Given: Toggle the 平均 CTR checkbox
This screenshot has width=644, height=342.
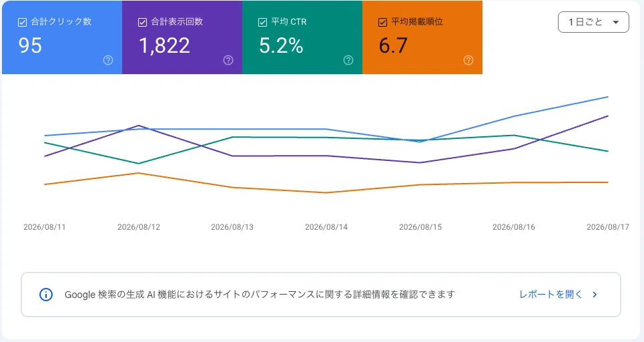Looking at the screenshot, I should click(262, 22).
